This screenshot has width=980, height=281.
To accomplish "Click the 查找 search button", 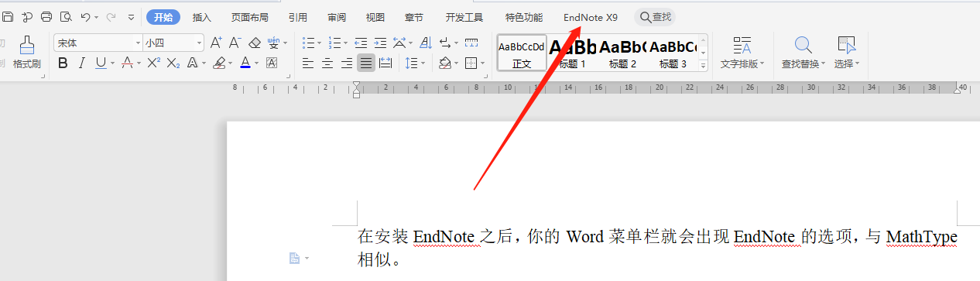I will click(x=655, y=17).
